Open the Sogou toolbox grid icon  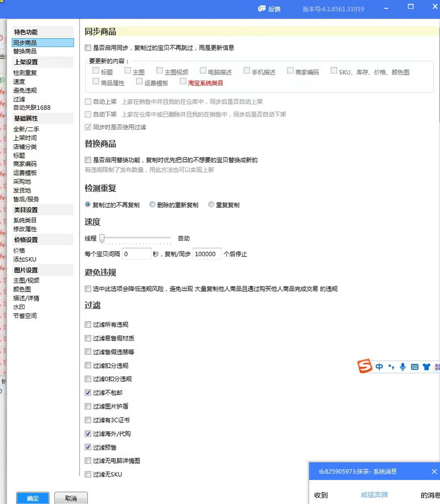pos(437,367)
